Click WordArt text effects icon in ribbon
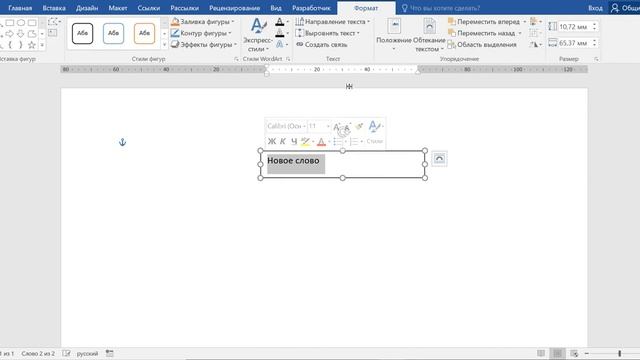 (281, 44)
